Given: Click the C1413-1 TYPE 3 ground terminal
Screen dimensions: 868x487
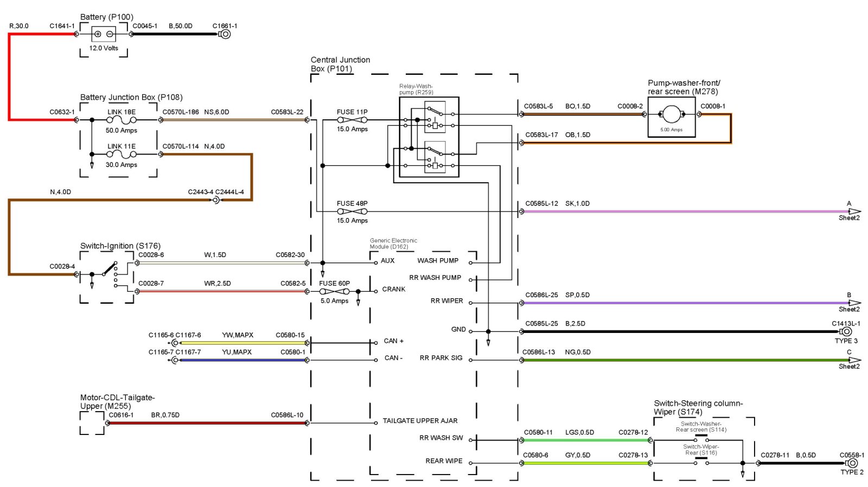Looking at the screenshot, I should [845, 331].
